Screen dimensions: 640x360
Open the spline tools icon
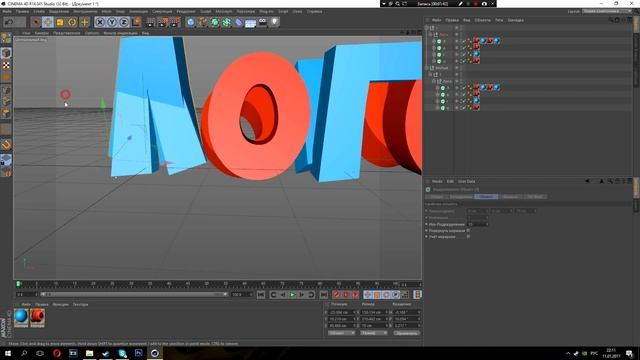(202, 22)
